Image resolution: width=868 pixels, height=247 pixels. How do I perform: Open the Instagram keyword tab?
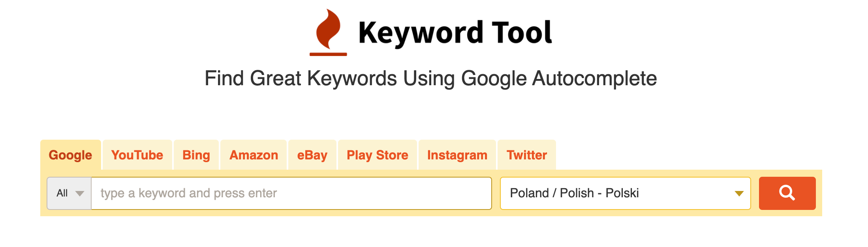click(457, 155)
